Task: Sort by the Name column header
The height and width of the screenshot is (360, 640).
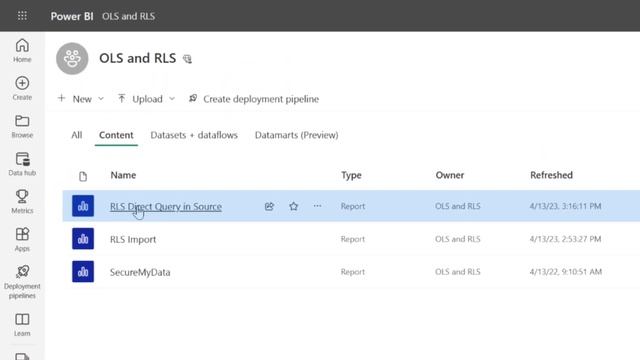Action: [x=123, y=175]
